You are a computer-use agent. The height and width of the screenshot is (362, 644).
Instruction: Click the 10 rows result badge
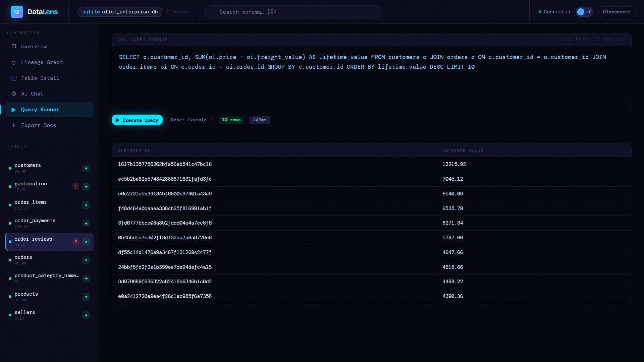click(x=231, y=120)
